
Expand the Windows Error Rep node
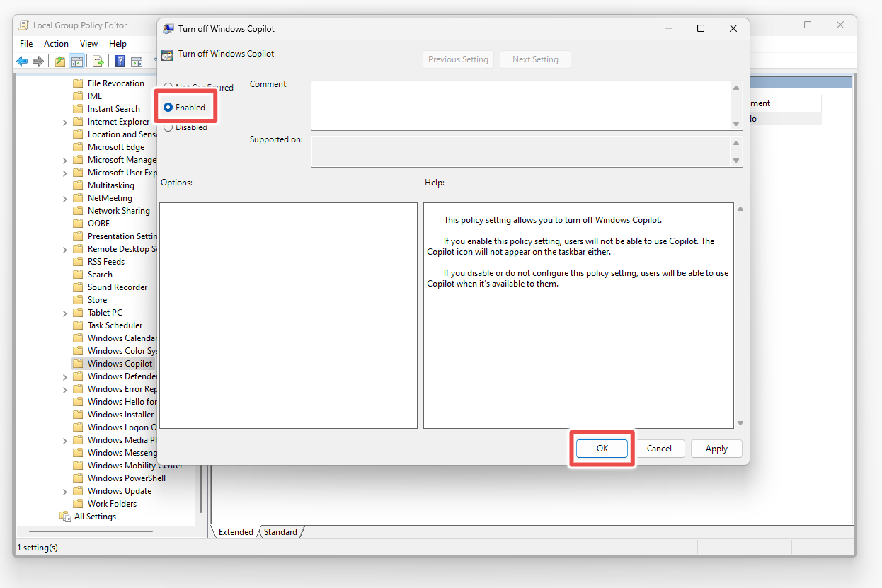click(x=65, y=389)
